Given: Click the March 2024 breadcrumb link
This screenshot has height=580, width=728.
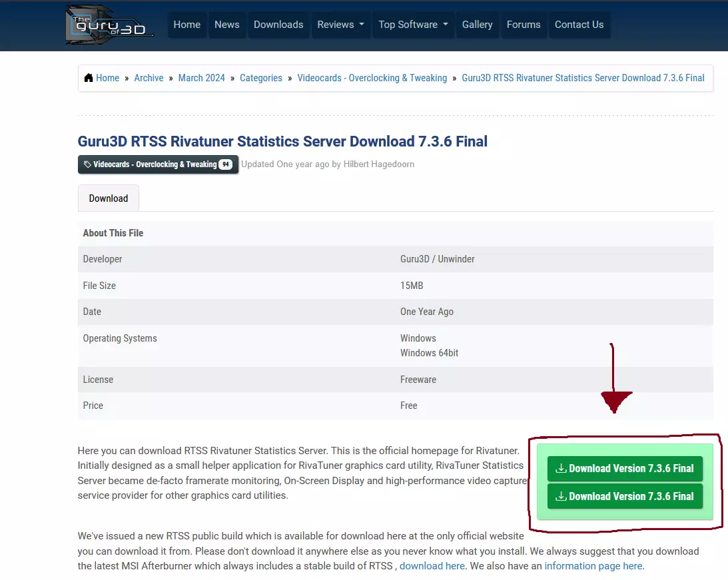Looking at the screenshot, I should point(202,78).
